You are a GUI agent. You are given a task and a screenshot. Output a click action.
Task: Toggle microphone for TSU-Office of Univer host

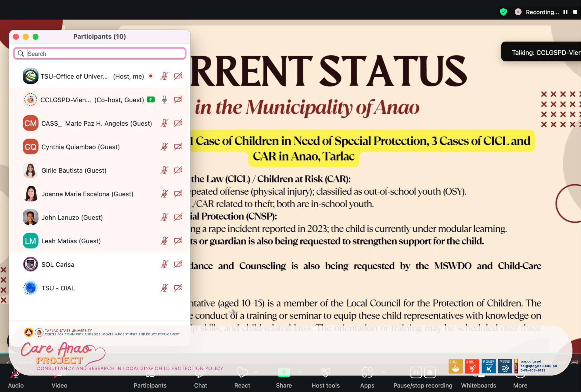coord(164,76)
